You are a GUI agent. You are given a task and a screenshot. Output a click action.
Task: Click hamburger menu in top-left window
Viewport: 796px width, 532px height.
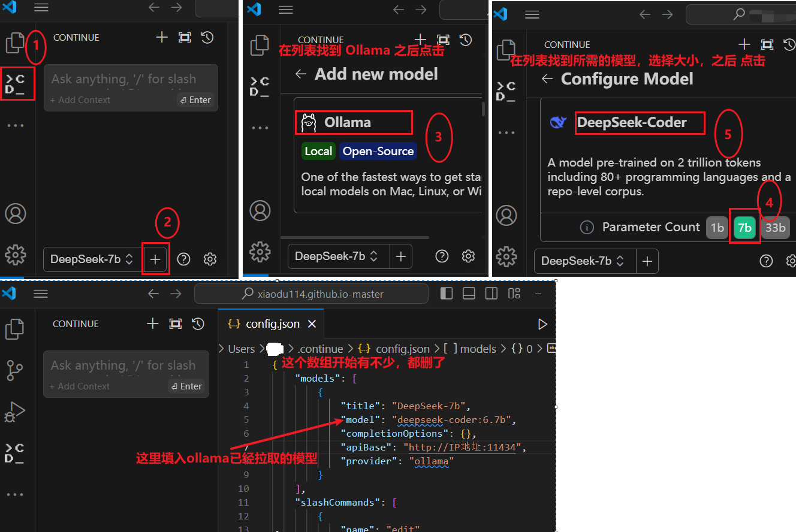tap(41, 8)
